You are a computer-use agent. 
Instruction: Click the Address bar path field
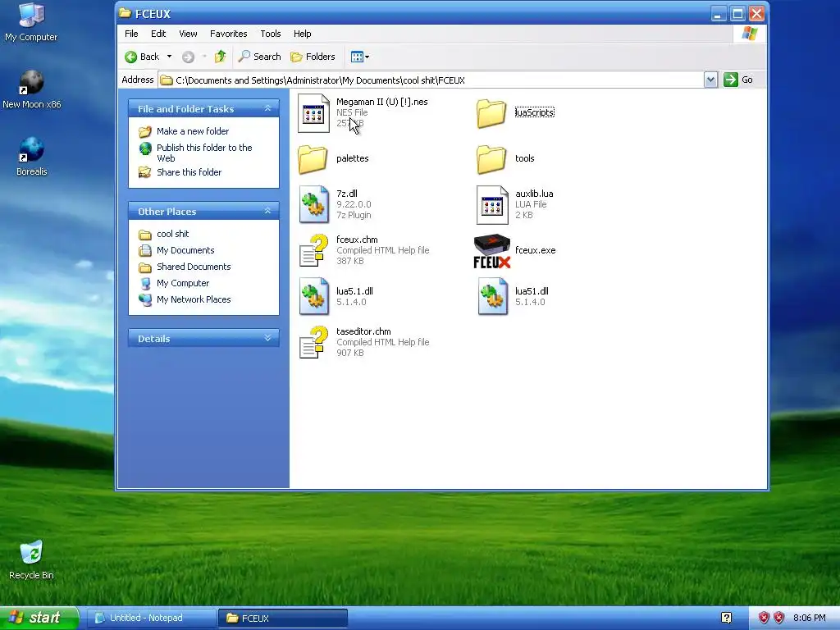click(x=431, y=80)
